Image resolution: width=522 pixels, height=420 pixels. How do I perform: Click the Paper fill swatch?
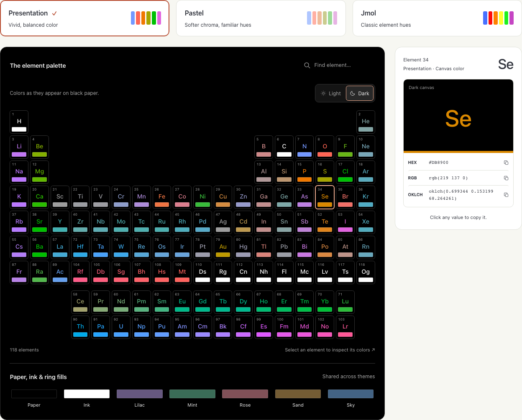(34, 394)
